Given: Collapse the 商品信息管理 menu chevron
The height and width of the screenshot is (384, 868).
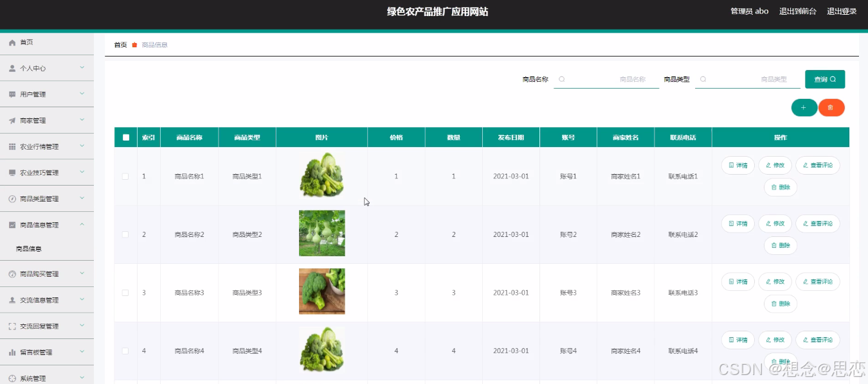Looking at the screenshot, I should [x=82, y=224].
